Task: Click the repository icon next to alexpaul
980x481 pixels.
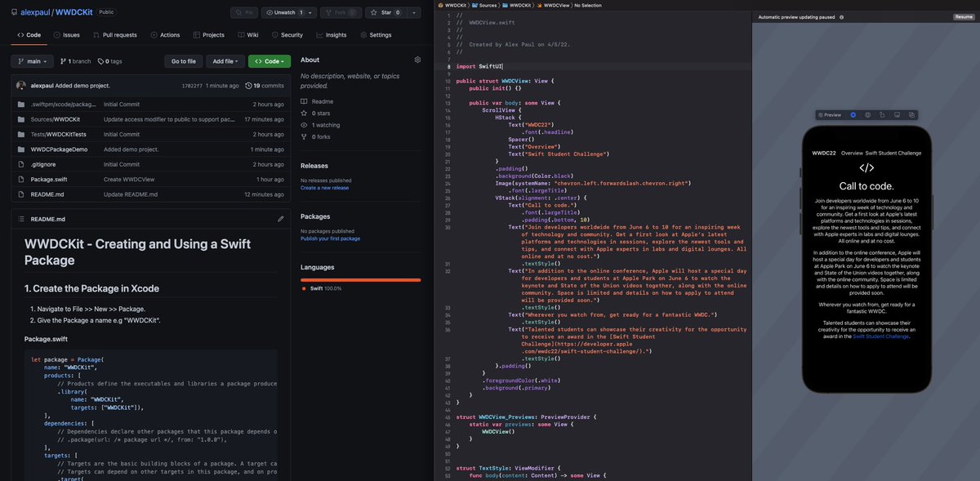Action: point(14,12)
